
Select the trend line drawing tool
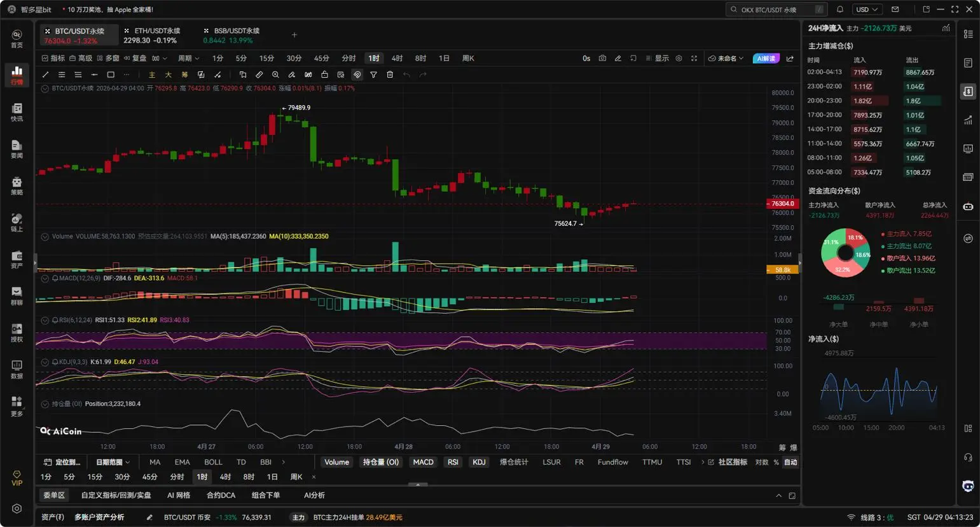pos(45,75)
